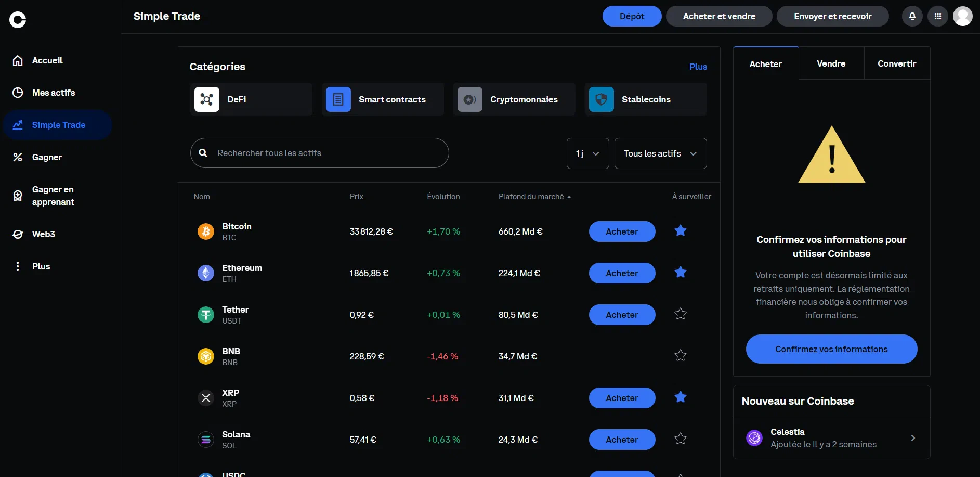Click BNB market cap 34,7 Md €
This screenshot has height=477, width=980.
(x=518, y=356)
